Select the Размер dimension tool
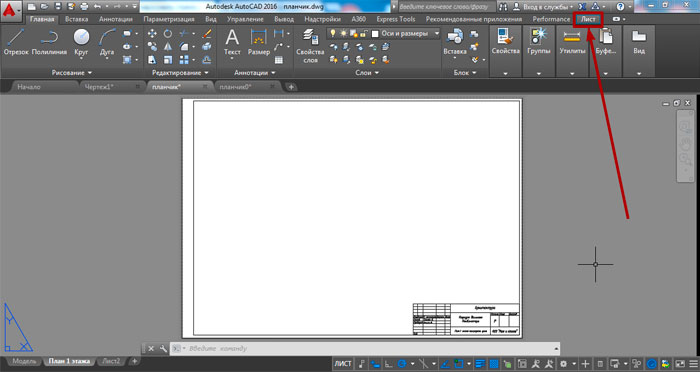 (258, 42)
